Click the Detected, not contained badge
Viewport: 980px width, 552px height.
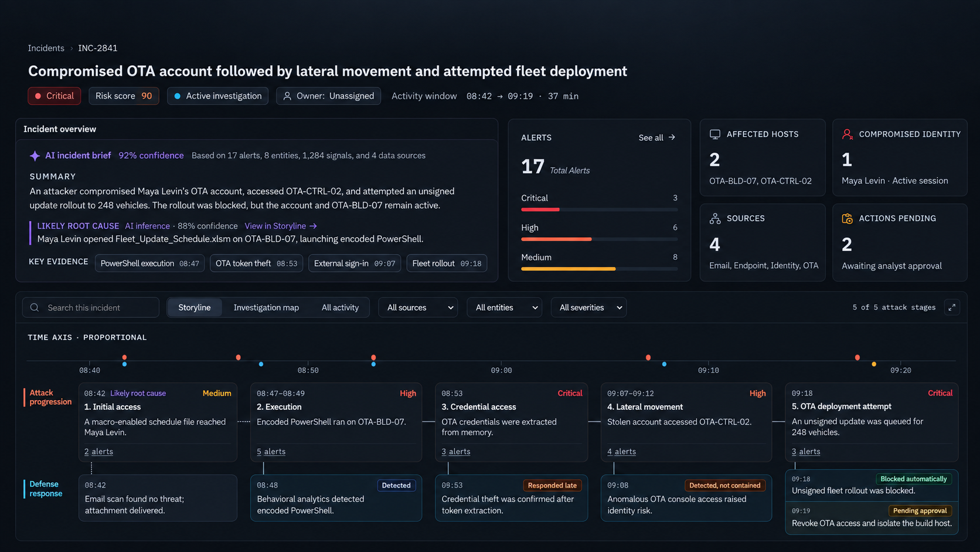[724, 486]
